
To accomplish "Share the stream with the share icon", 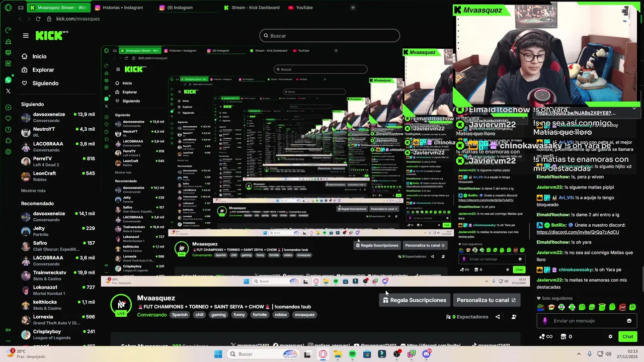I will click(x=498, y=317).
